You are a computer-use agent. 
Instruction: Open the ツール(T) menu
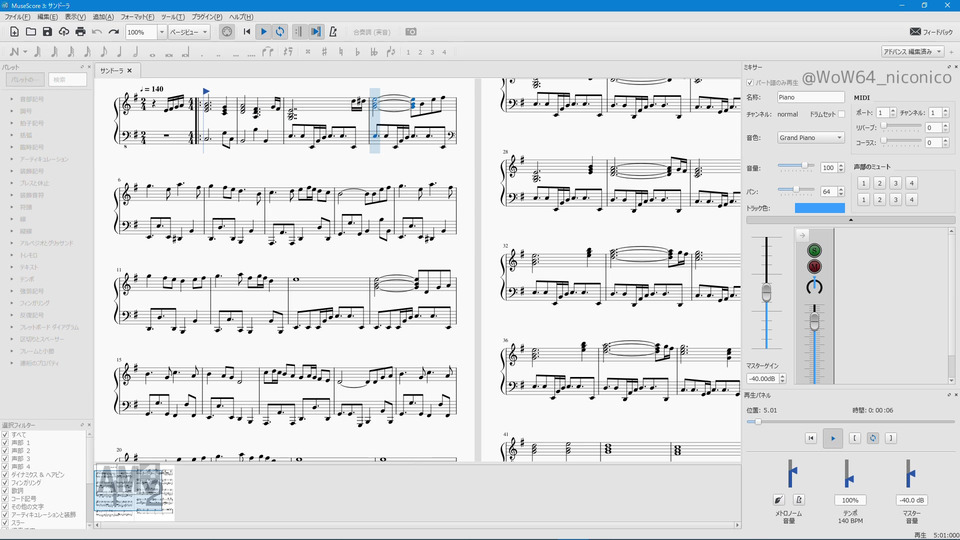173,17
